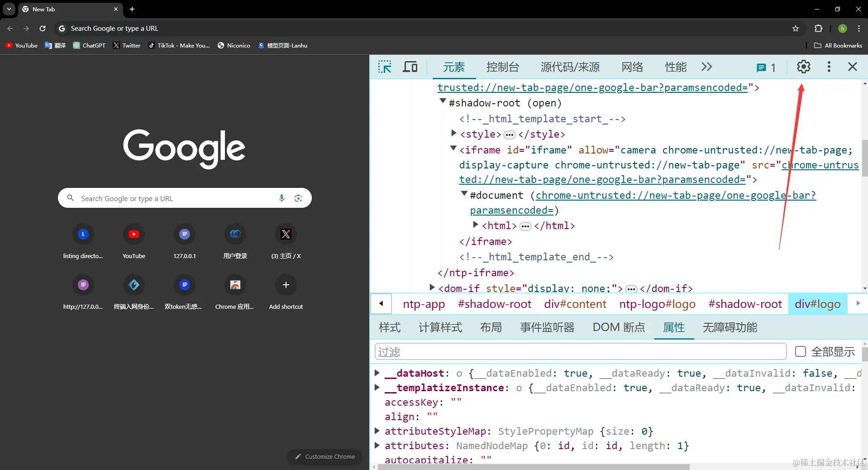Enable the 全部显示 checkbox
The width and height of the screenshot is (868, 470).
pyautogui.click(x=800, y=352)
